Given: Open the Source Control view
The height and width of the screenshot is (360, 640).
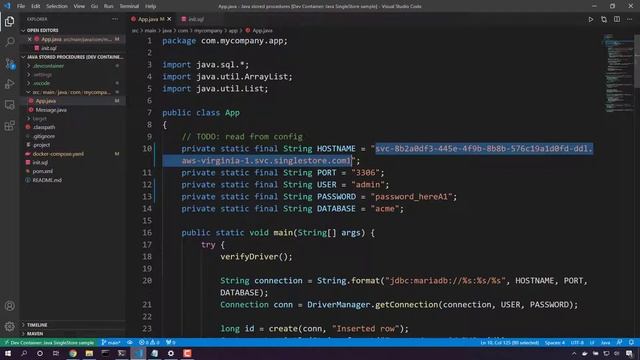Looking at the screenshot, I should pos(10,63).
